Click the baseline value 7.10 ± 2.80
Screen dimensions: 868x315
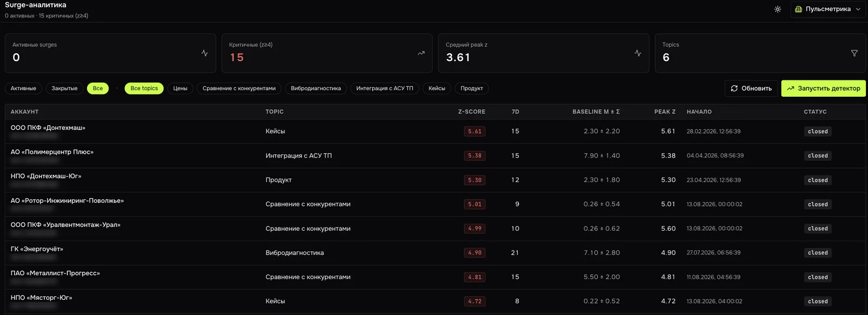click(x=602, y=253)
